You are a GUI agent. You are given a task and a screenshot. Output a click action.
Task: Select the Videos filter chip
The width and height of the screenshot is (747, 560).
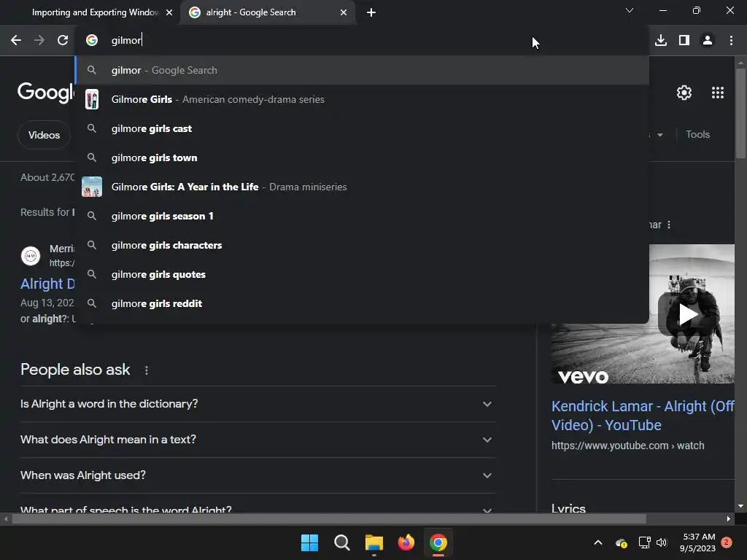point(44,135)
